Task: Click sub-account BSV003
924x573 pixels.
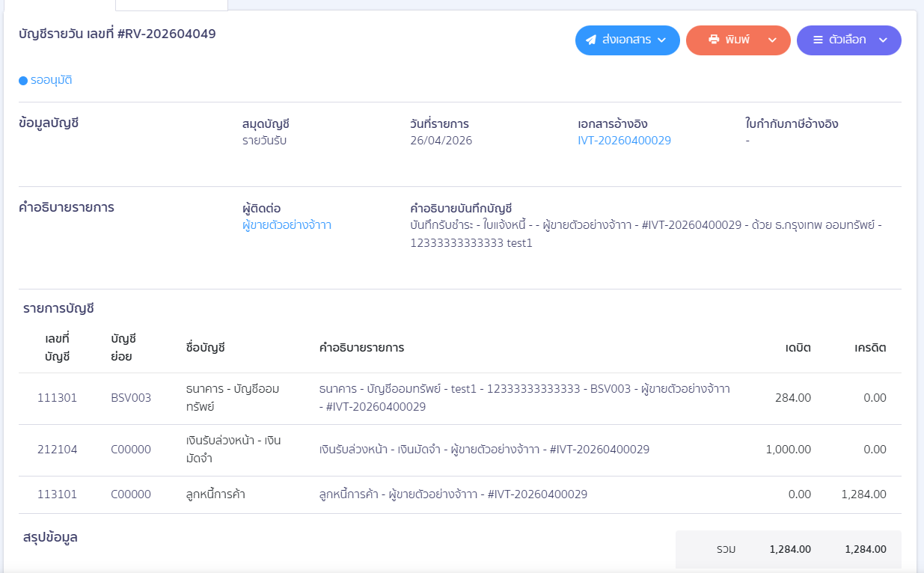Action: tap(131, 398)
